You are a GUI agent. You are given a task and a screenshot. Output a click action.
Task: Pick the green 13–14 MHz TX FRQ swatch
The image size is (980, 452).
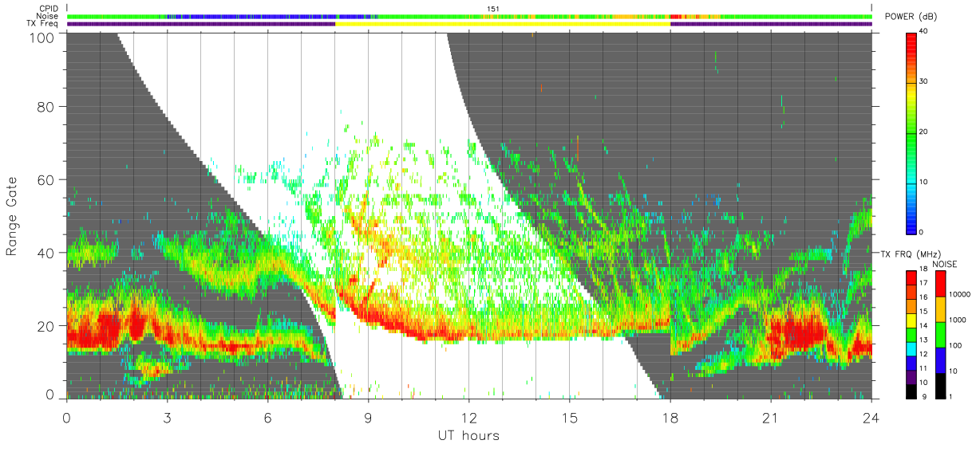911,334
